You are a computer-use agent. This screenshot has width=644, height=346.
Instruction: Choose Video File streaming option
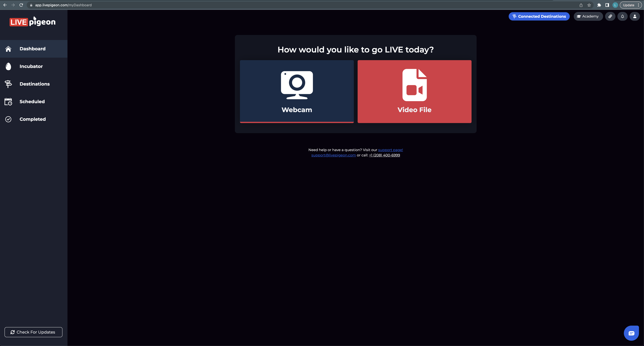click(414, 91)
